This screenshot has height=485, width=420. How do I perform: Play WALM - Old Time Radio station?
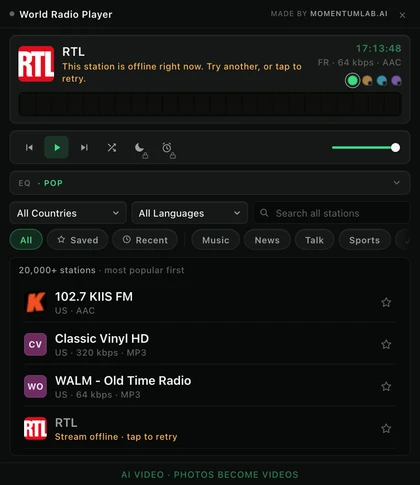click(210, 386)
